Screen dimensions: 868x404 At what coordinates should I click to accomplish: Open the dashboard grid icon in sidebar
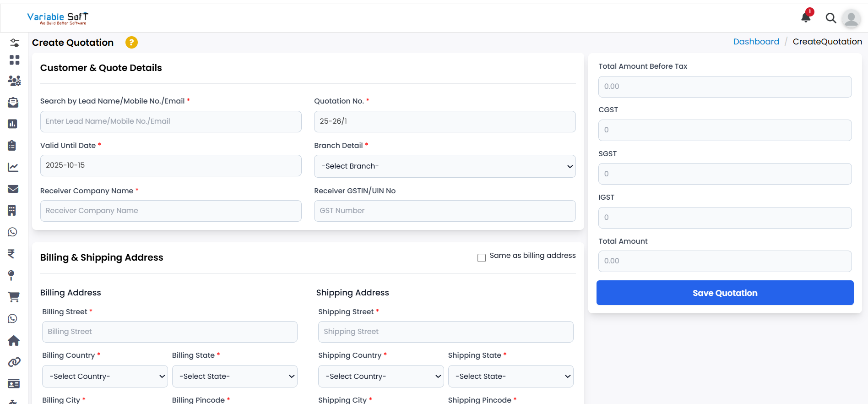[x=14, y=60]
